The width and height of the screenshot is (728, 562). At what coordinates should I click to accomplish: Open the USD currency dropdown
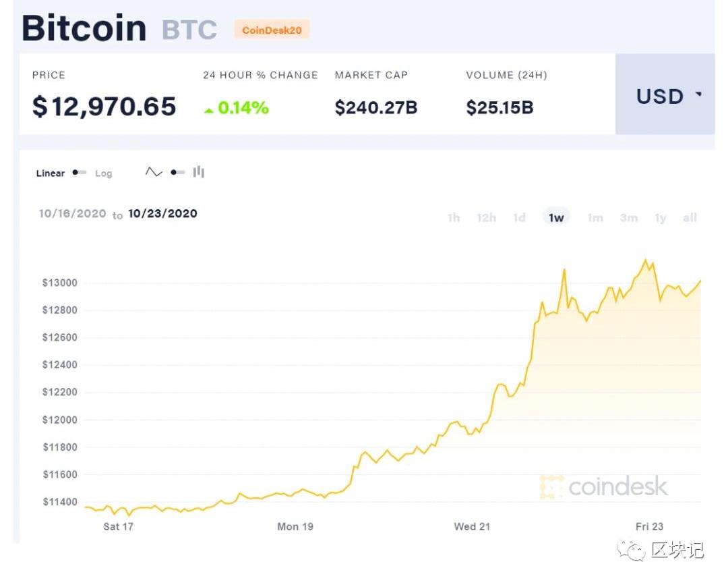pos(664,96)
